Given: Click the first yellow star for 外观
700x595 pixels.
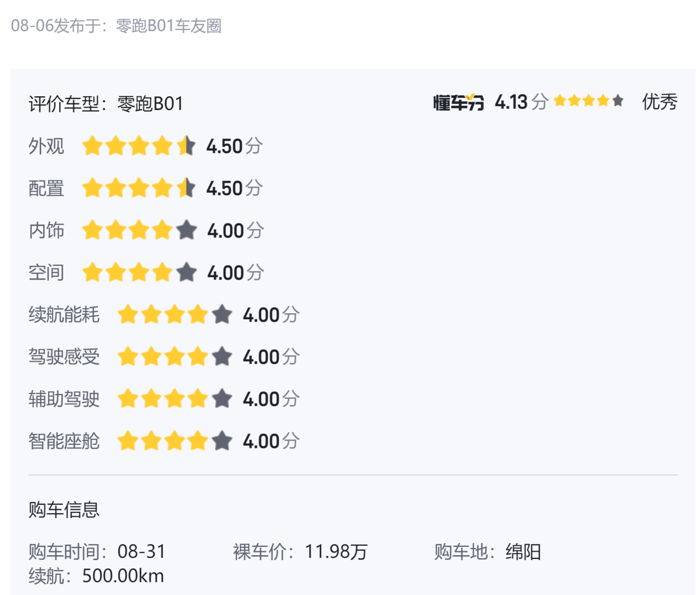Looking at the screenshot, I should coord(92,146).
